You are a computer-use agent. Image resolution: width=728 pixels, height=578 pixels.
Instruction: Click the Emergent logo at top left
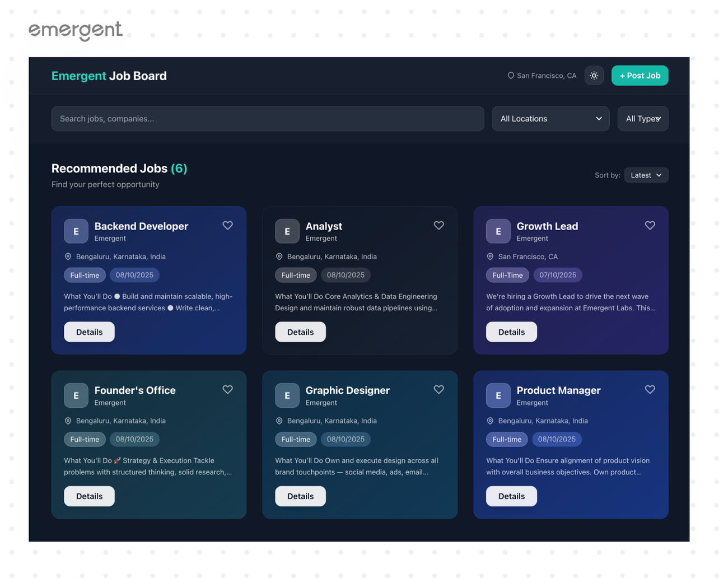75,31
